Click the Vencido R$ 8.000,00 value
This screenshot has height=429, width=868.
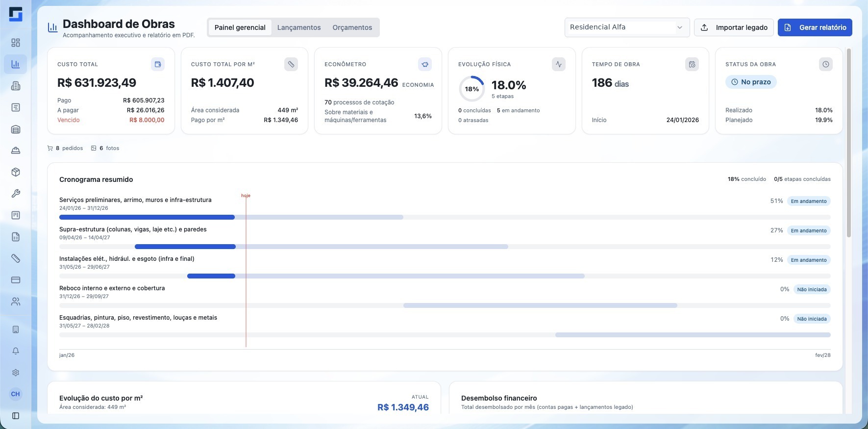147,120
